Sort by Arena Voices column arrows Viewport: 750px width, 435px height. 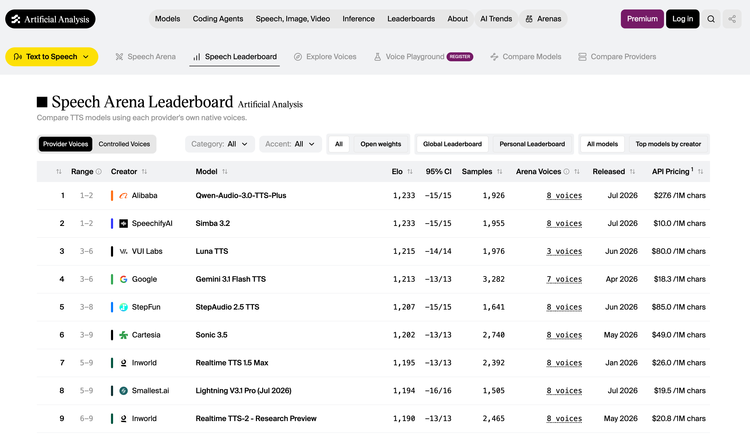pyautogui.click(x=577, y=171)
